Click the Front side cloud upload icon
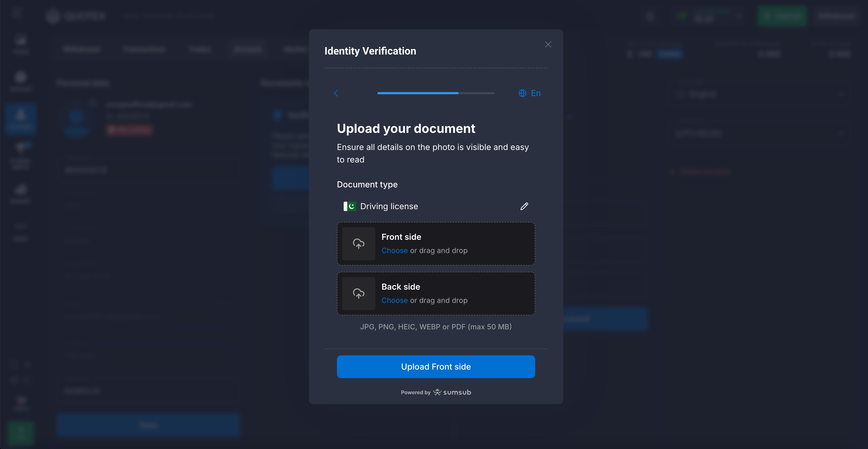The width and height of the screenshot is (868, 449). (358, 243)
